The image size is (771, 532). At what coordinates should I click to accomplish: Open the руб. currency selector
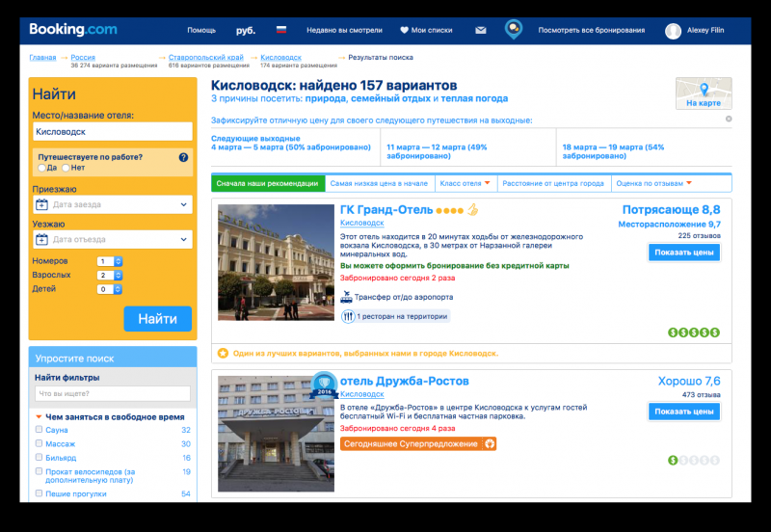[x=246, y=31]
